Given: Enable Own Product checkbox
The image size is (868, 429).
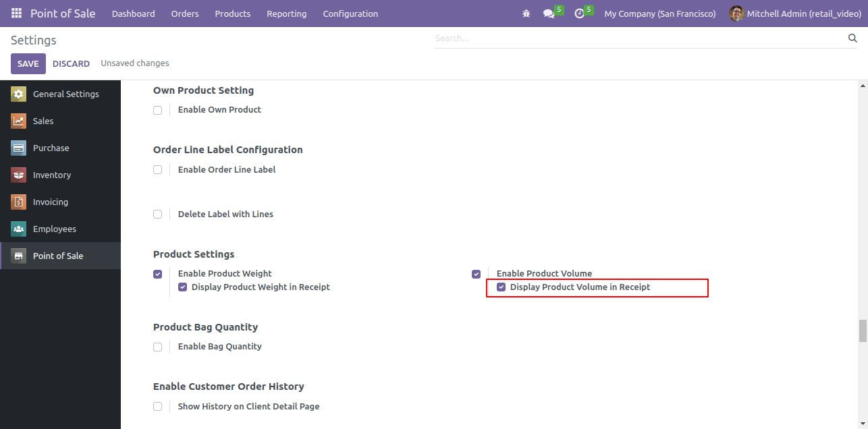Looking at the screenshot, I should click(x=157, y=110).
